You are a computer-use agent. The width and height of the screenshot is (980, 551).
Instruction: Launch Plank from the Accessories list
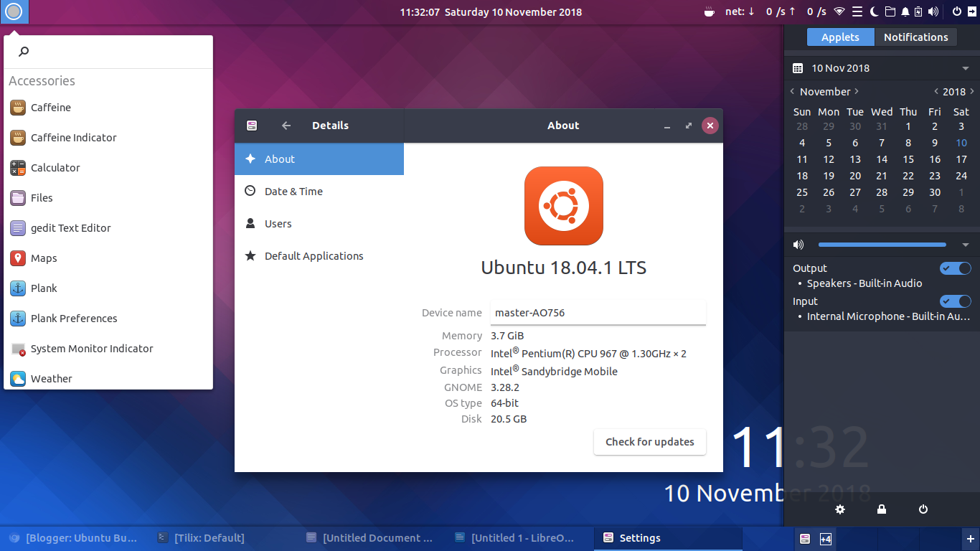coord(108,288)
